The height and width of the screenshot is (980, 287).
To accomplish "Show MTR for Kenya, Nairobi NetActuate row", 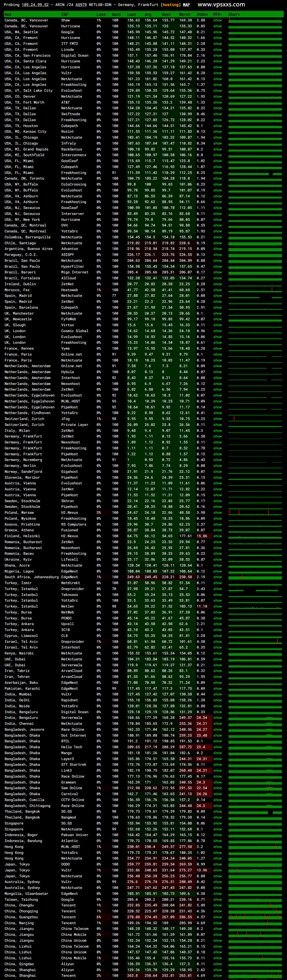I will [217, 653].
